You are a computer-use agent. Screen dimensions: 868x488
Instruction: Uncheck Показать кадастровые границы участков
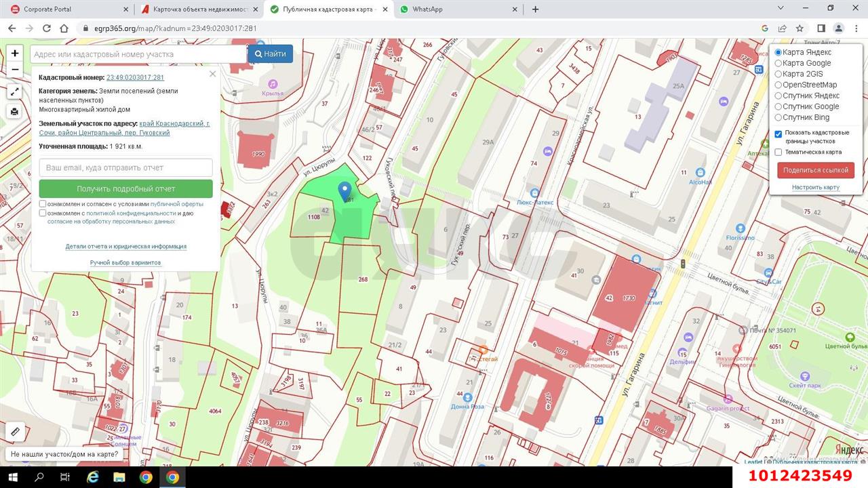778,134
